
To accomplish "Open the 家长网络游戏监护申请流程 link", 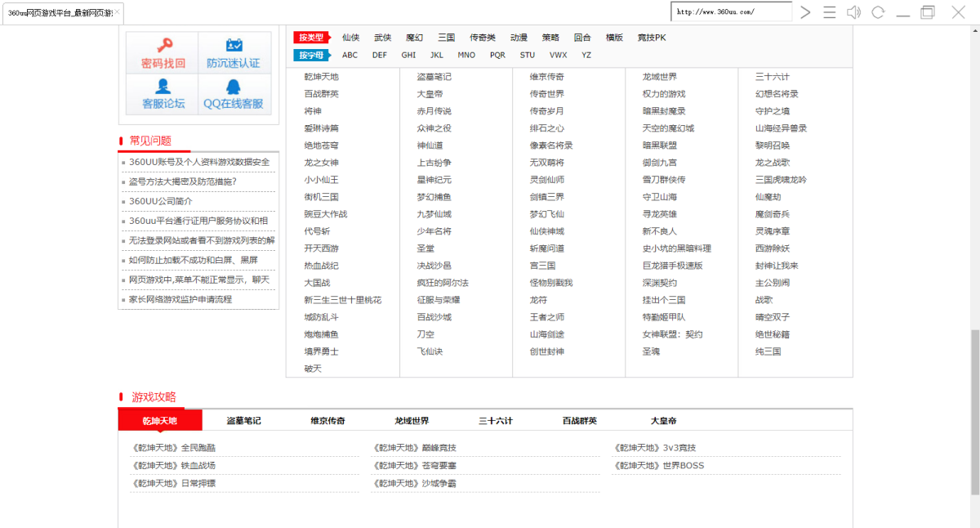I will tap(180, 299).
